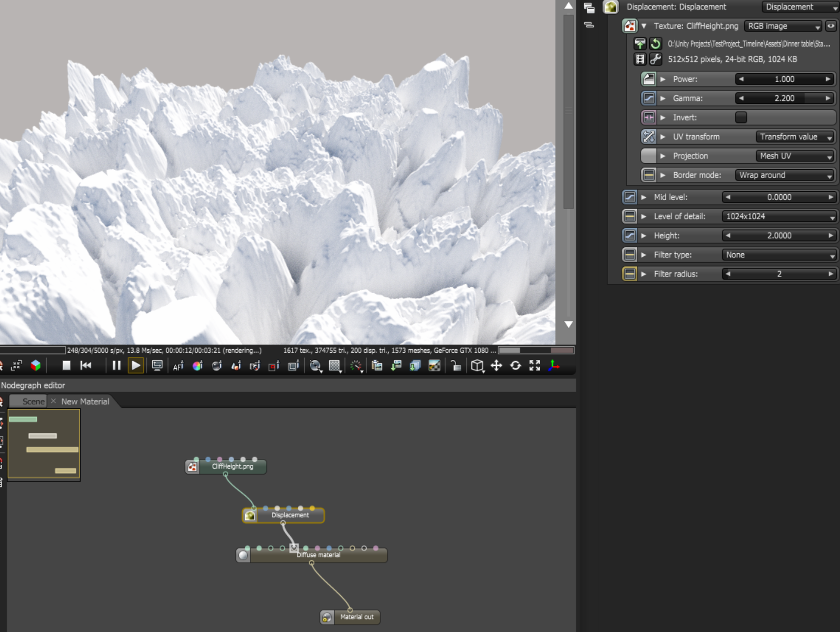Click the red render region icon
The image size is (840, 632).
point(274,366)
